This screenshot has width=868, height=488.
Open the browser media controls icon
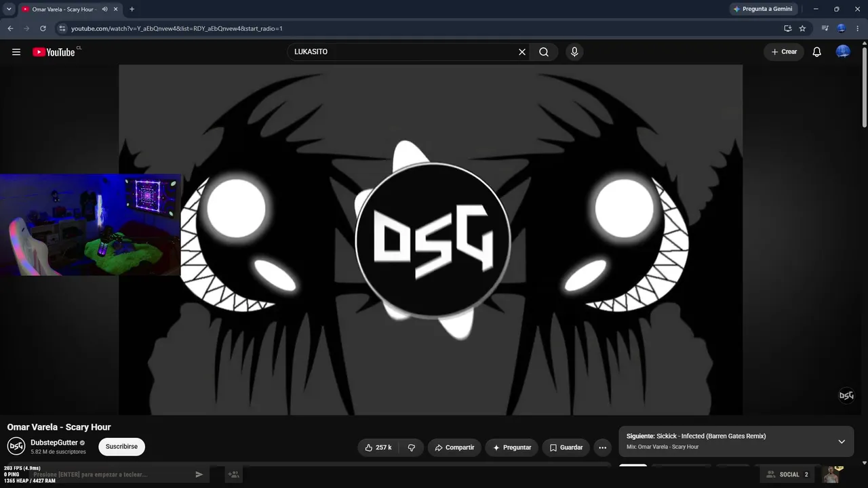(825, 28)
